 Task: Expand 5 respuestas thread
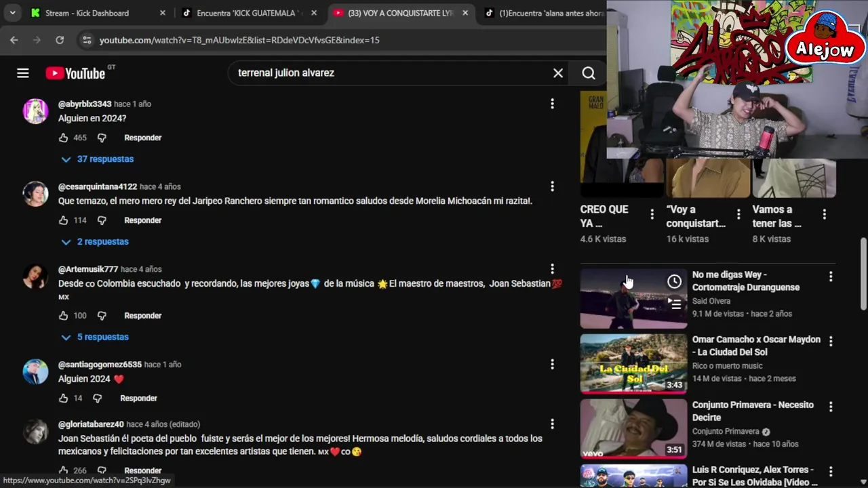pyautogui.click(x=95, y=337)
